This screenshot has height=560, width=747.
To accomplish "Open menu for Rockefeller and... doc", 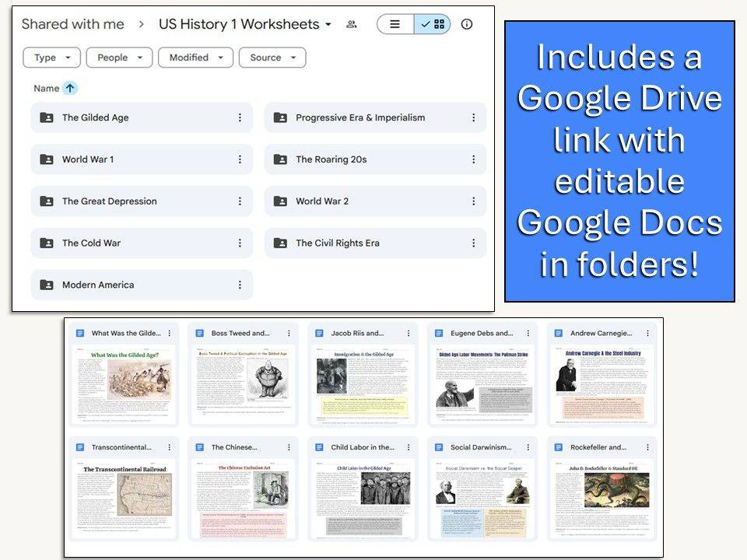I will click(x=647, y=447).
